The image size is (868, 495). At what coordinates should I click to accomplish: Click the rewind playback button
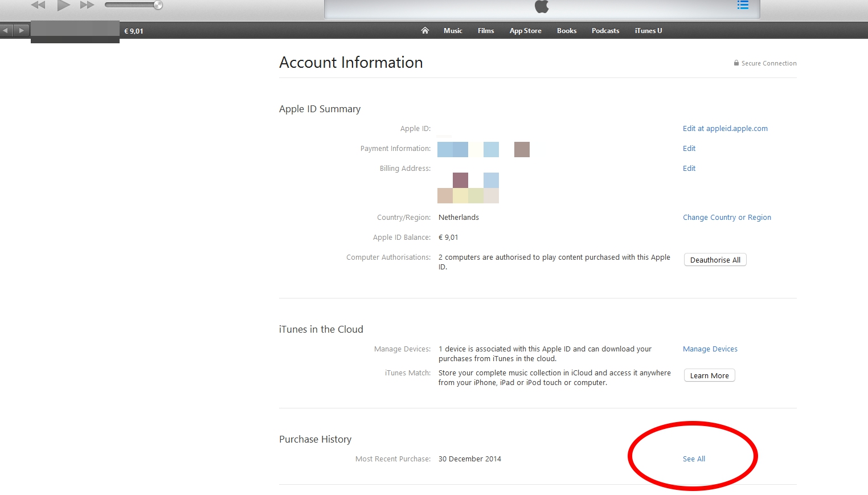pos(38,5)
